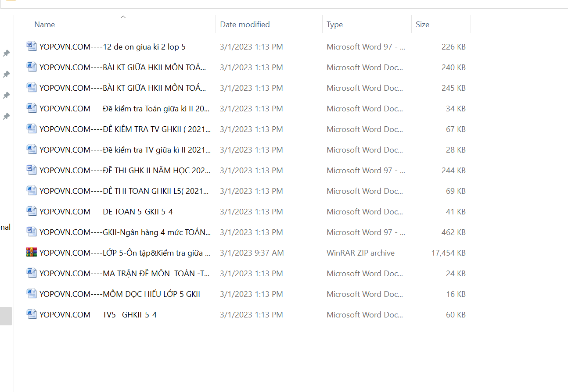Sort files by Type column header
Screen dimensions: 568x392
[334, 25]
